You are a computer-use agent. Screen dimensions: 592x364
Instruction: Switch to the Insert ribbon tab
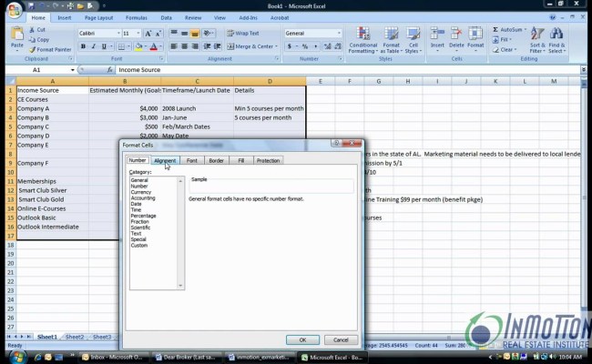pyautogui.click(x=64, y=17)
